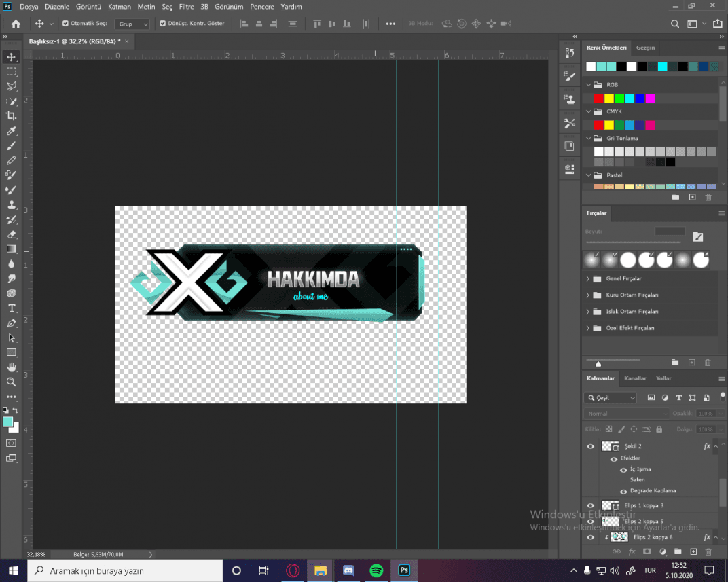Collapse the CMYK swatch group
Screen dimensions: 728x582
coord(589,111)
